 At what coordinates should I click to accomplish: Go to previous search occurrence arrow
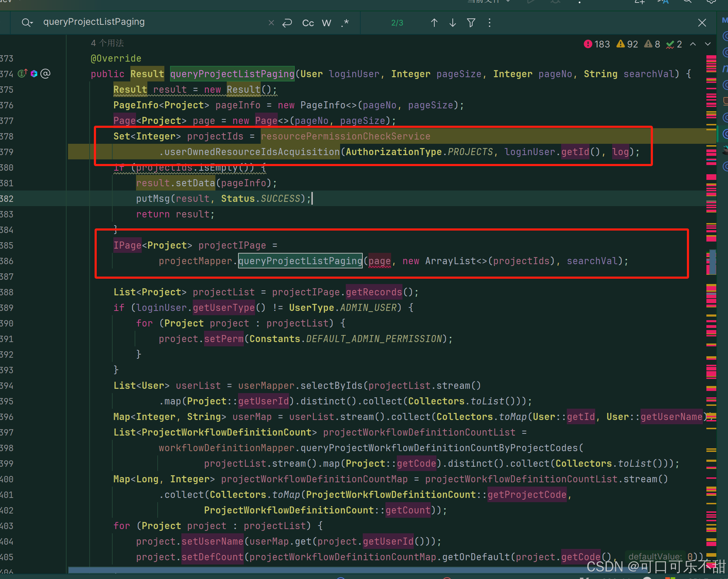(x=434, y=23)
